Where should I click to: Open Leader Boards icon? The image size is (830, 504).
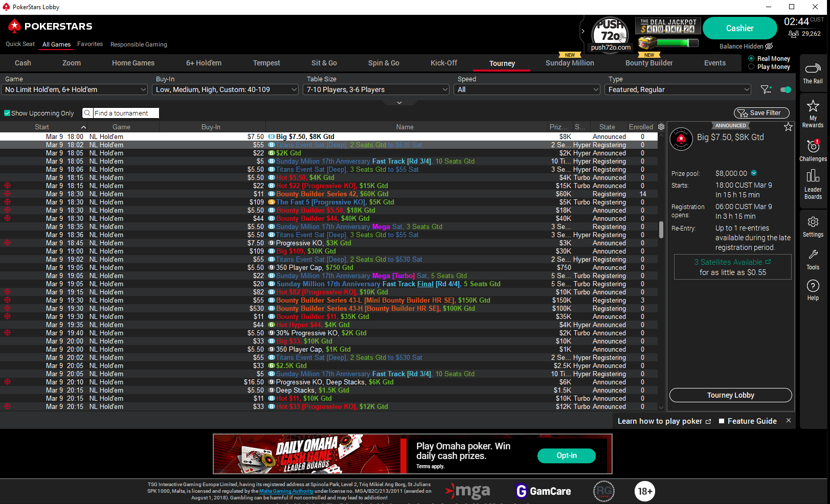pos(813,184)
